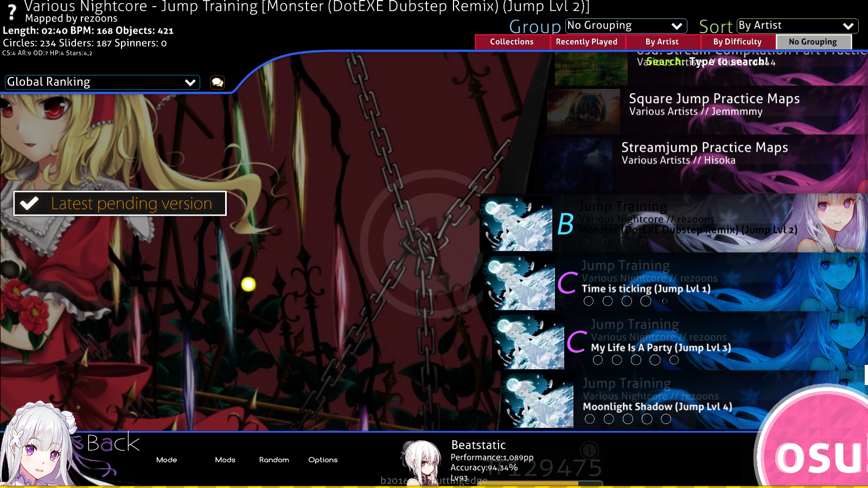Select My Life Is A Party (Jump Lvl 3)
The width and height of the screenshot is (868, 488).
pos(680,342)
